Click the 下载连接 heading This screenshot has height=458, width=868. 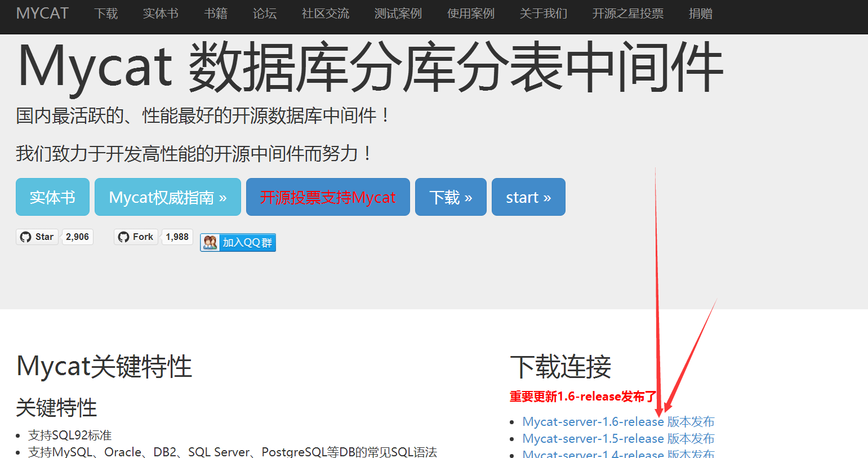click(560, 367)
